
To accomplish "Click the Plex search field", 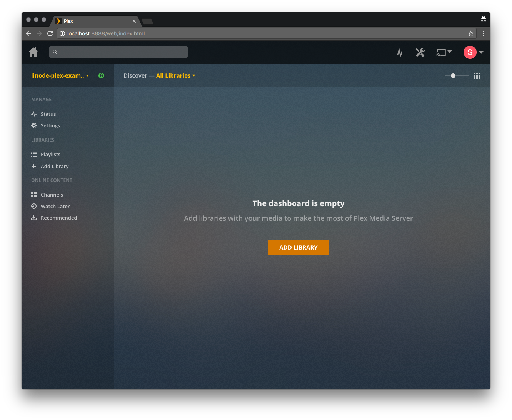I will coord(118,52).
